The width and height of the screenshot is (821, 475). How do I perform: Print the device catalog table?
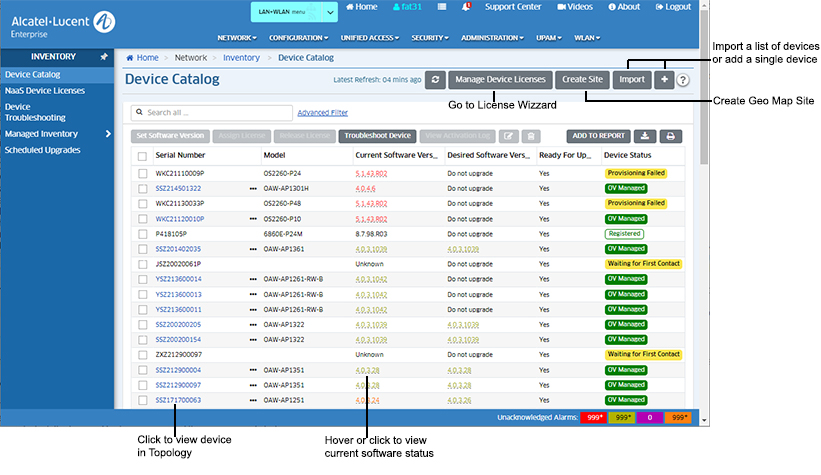click(670, 136)
